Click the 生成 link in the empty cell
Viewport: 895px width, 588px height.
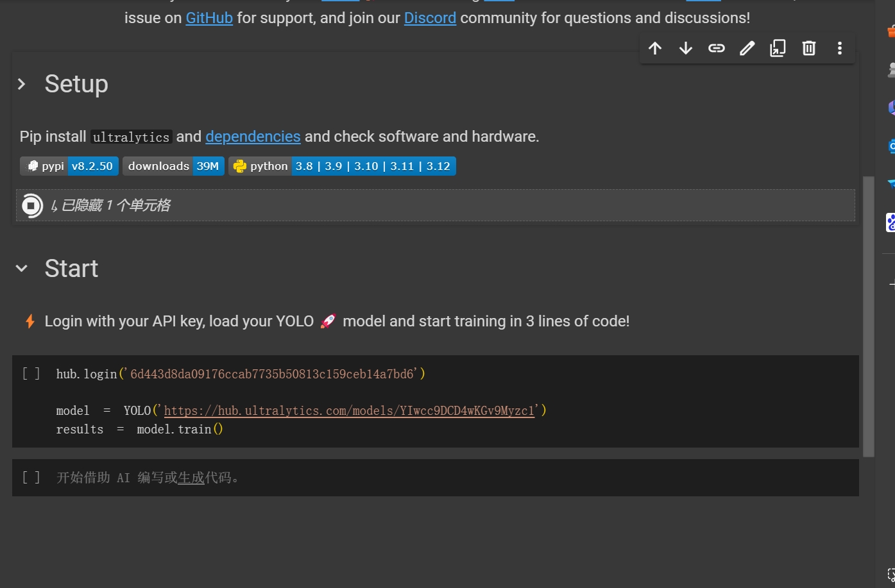point(191,478)
